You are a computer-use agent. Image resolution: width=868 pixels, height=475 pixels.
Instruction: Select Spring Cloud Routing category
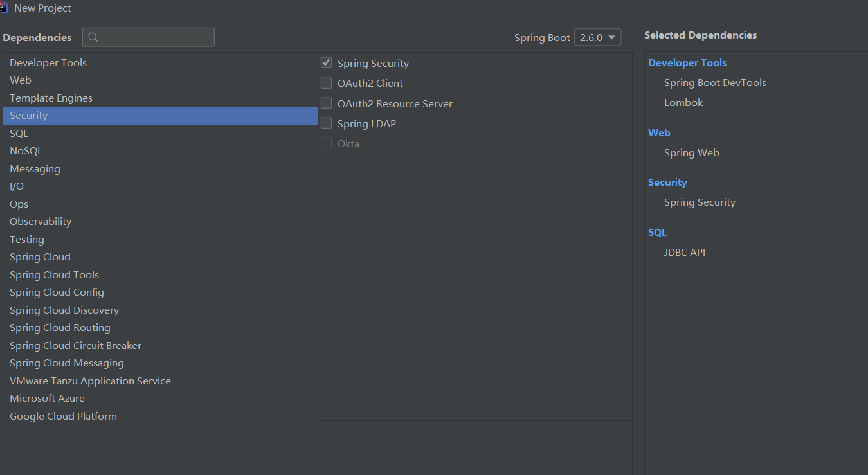160,328
